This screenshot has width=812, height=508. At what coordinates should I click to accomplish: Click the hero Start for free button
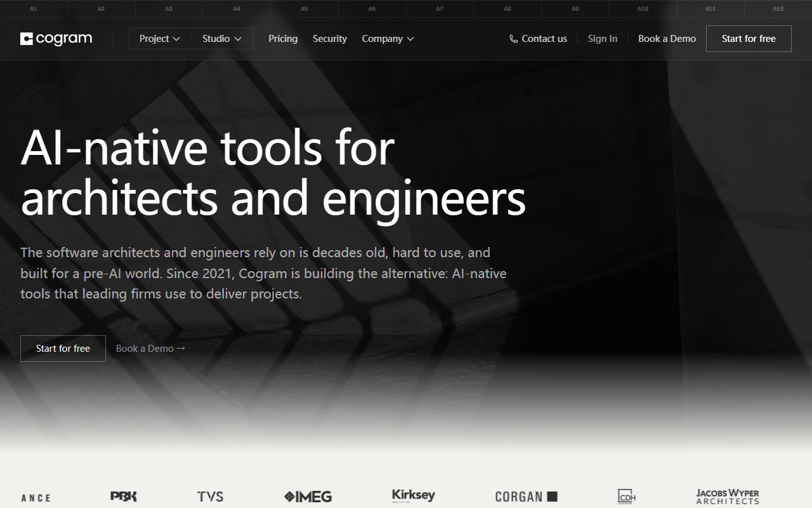pos(63,349)
